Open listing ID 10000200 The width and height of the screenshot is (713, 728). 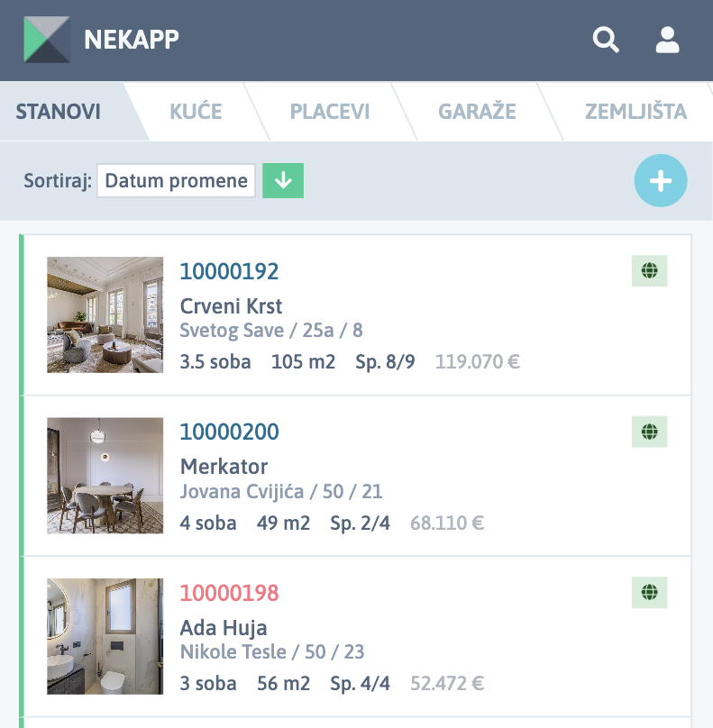coord(230,432)
